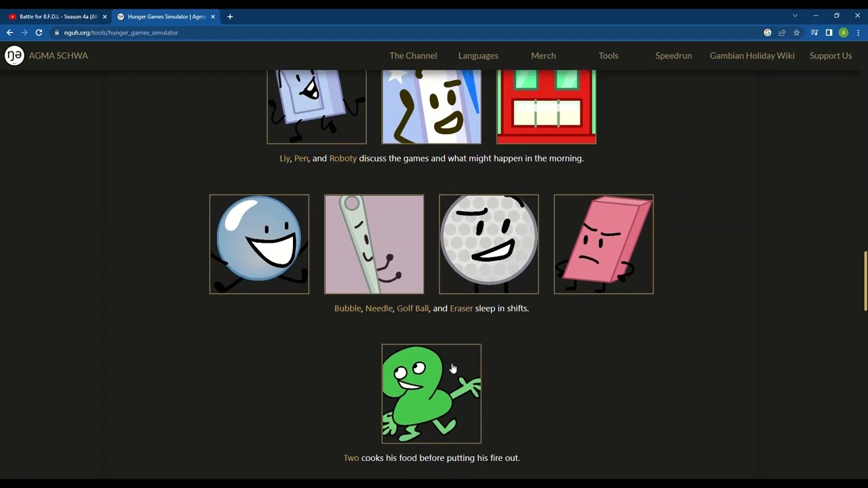Screen dimensions: 868x488
Task: Click the address bar URL field
Action: point(407,33)
